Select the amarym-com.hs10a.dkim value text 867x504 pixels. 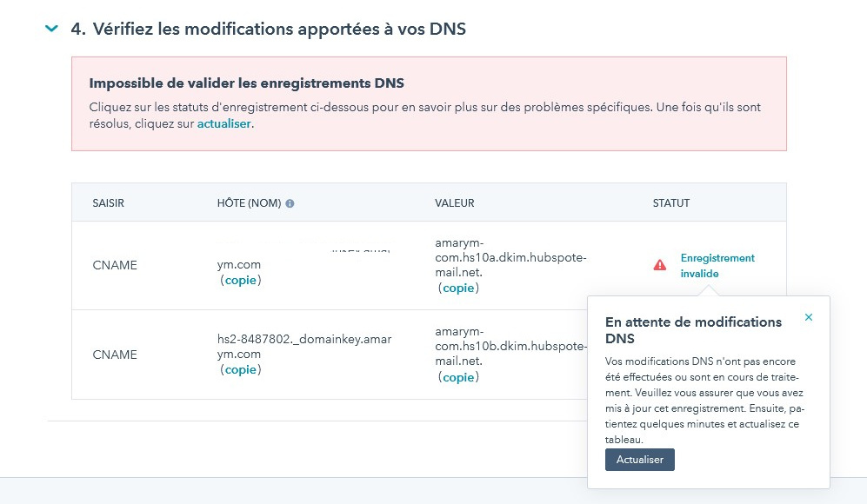511,257
